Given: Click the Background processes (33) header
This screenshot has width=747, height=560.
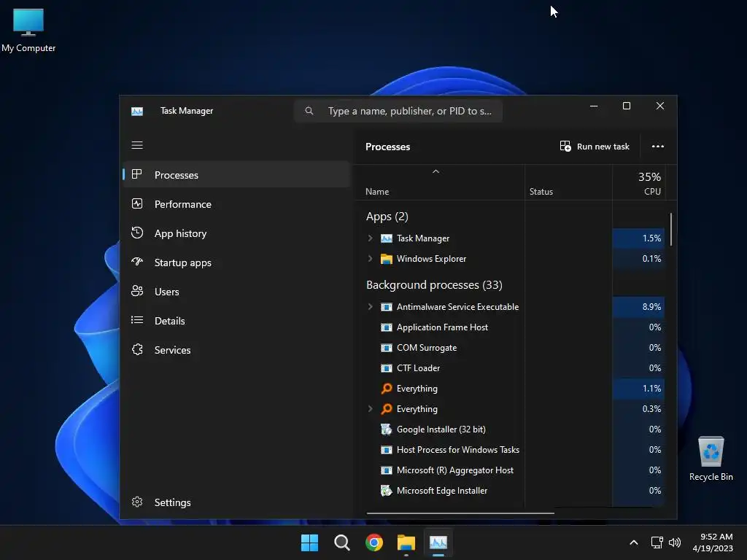Looking at the screenshot, I should (x=434, y=285).
